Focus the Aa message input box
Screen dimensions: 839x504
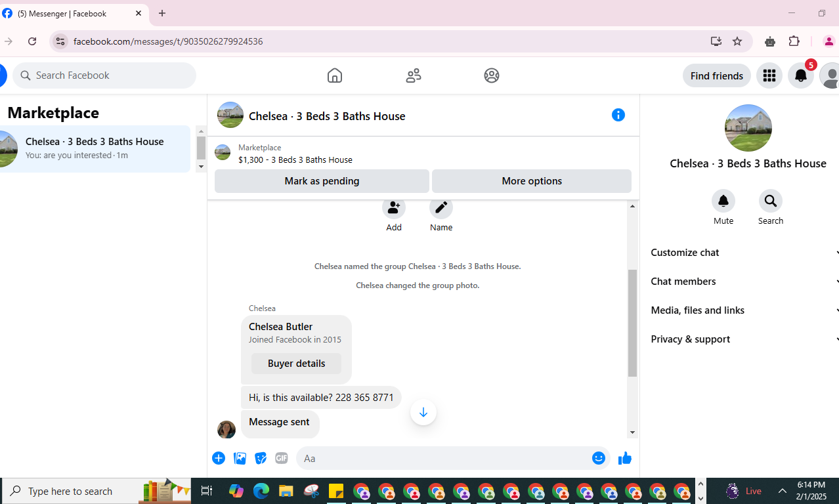click(444, 458)
